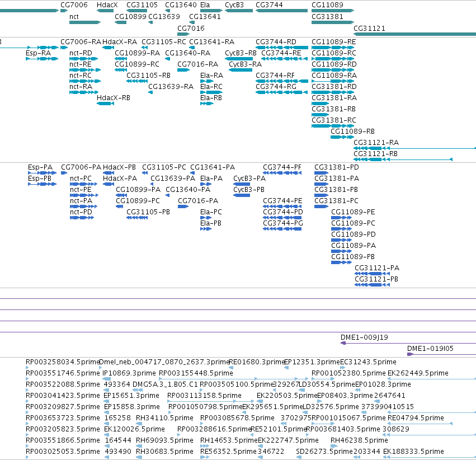This screenshot has height=460, width=476.
Task: Open transcript CG7006-RA
Action: click(81, 41)
